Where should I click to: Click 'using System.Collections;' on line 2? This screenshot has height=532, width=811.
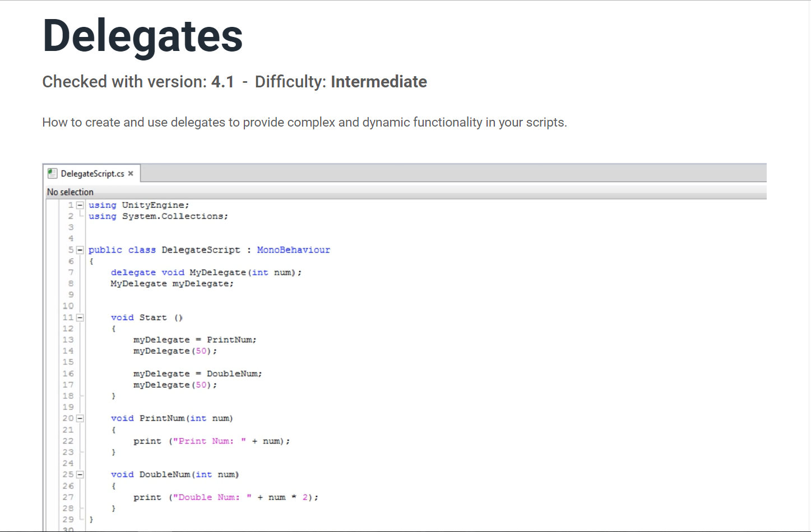coord(159,216)
